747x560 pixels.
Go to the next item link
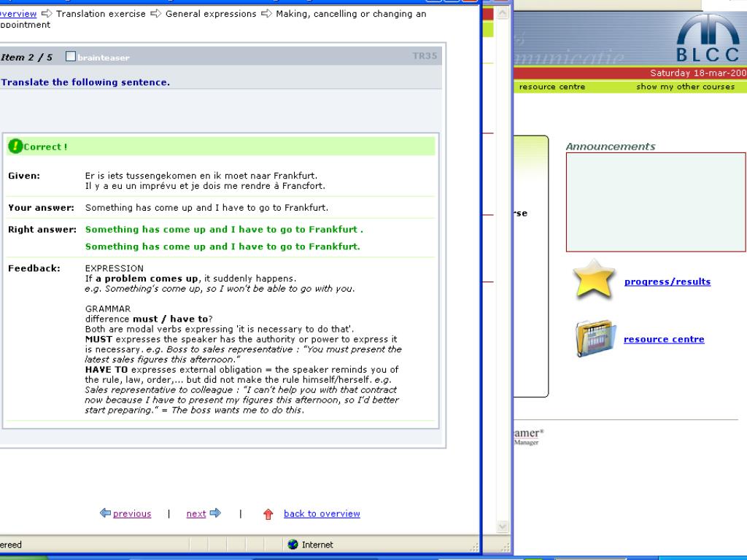coord(196,513)
